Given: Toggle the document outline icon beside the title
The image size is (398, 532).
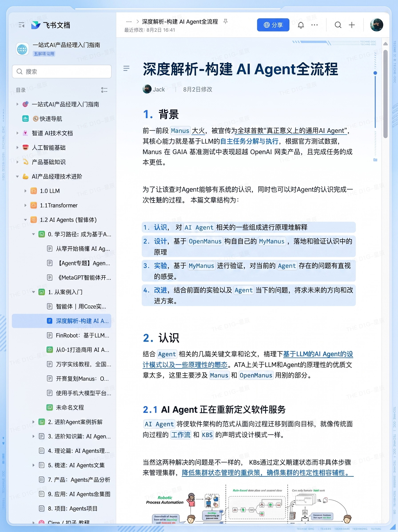Looking at the screenshot, I should coord(126,68).
